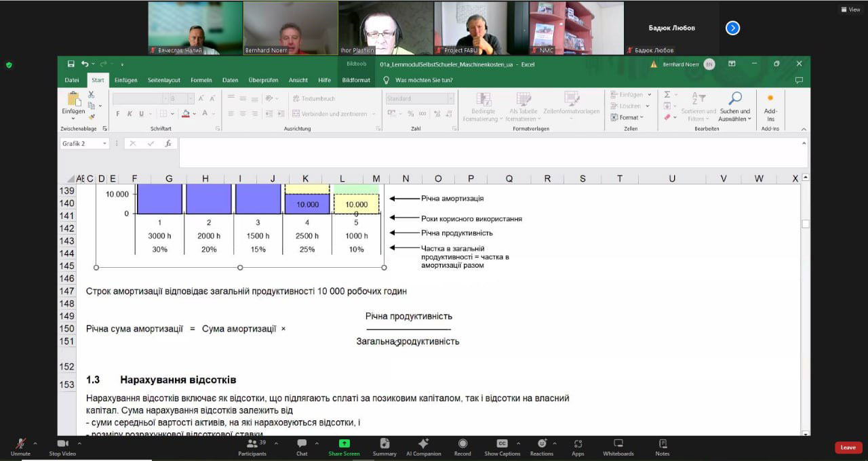Click Zoom View button
Image resolution: width=868 pixels, height=461 pixels.
(850, 9)
